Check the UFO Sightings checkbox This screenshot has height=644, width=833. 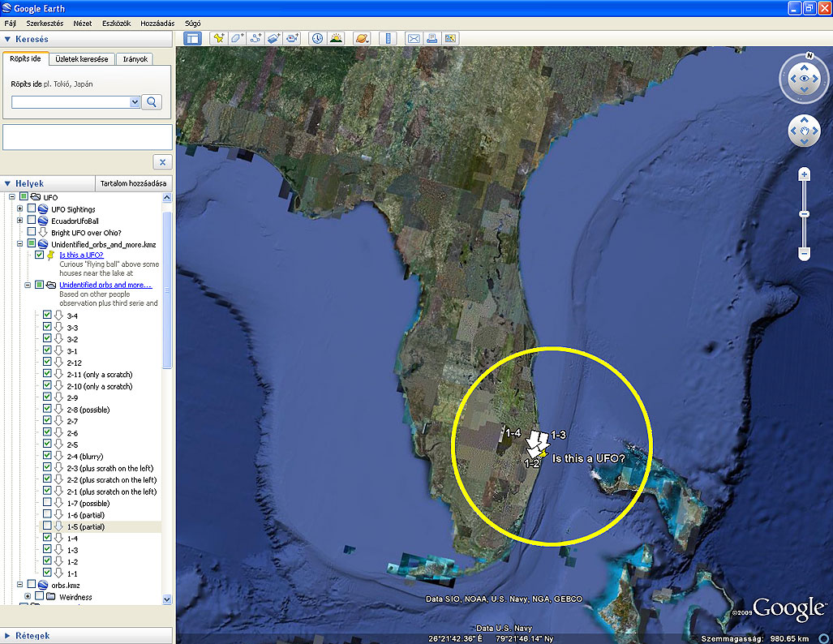pyautogui.click(x=32, y=208)
